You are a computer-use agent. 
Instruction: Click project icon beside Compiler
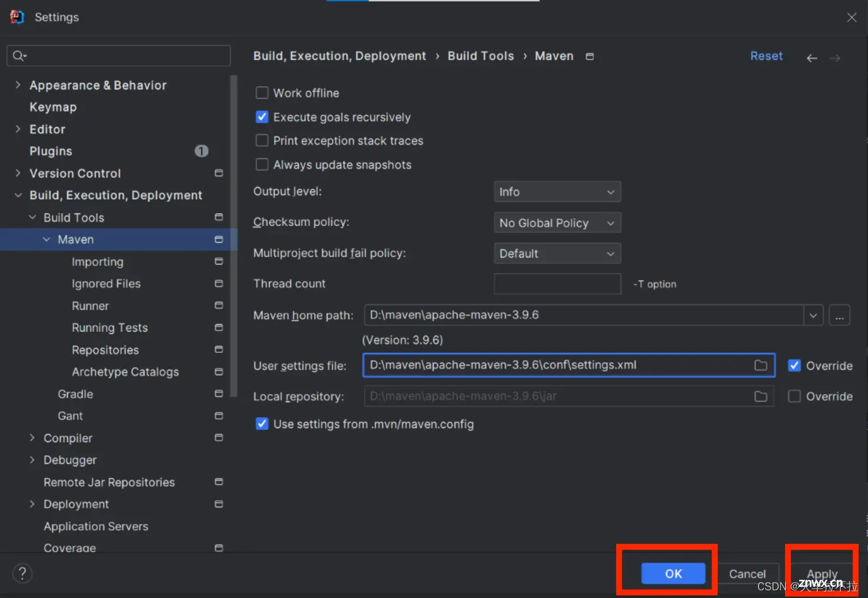coord(219,437)
